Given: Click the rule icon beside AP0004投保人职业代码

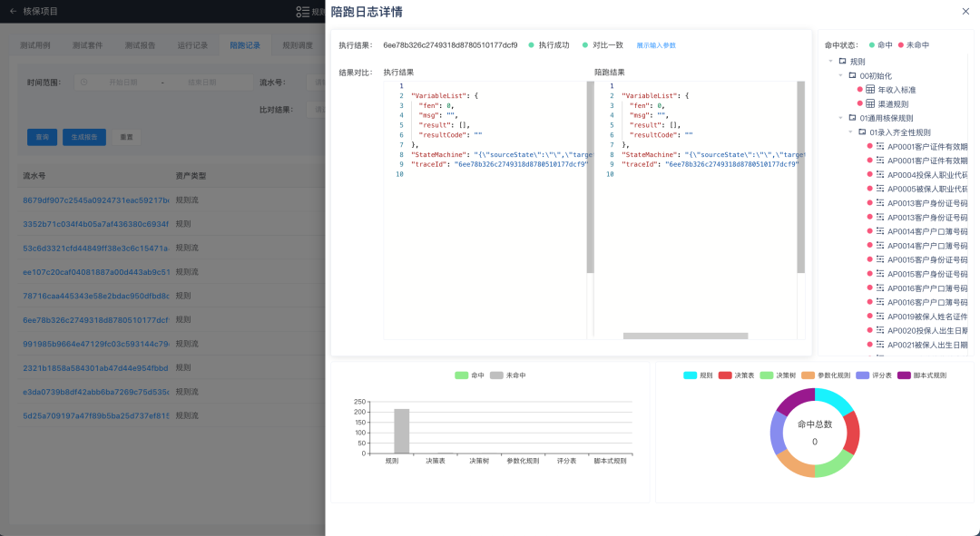Looking at the screenshot, I should pyautogui.click(x=879, y=175).
